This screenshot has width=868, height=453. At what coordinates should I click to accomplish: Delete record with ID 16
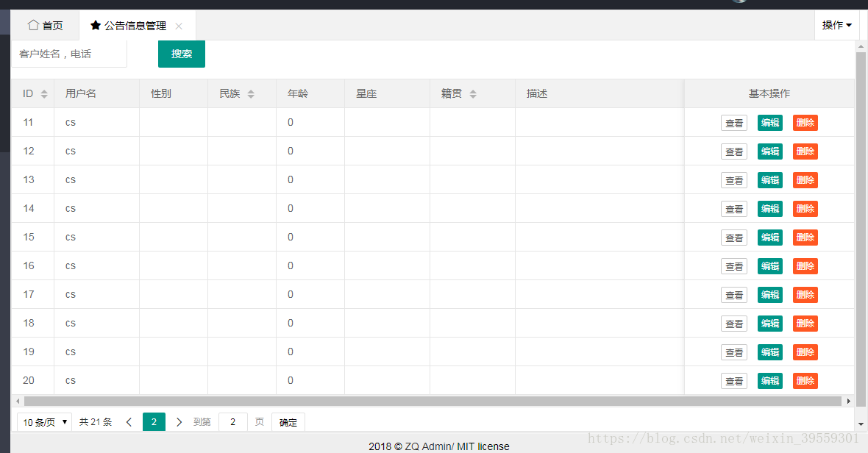coord(805,267)
